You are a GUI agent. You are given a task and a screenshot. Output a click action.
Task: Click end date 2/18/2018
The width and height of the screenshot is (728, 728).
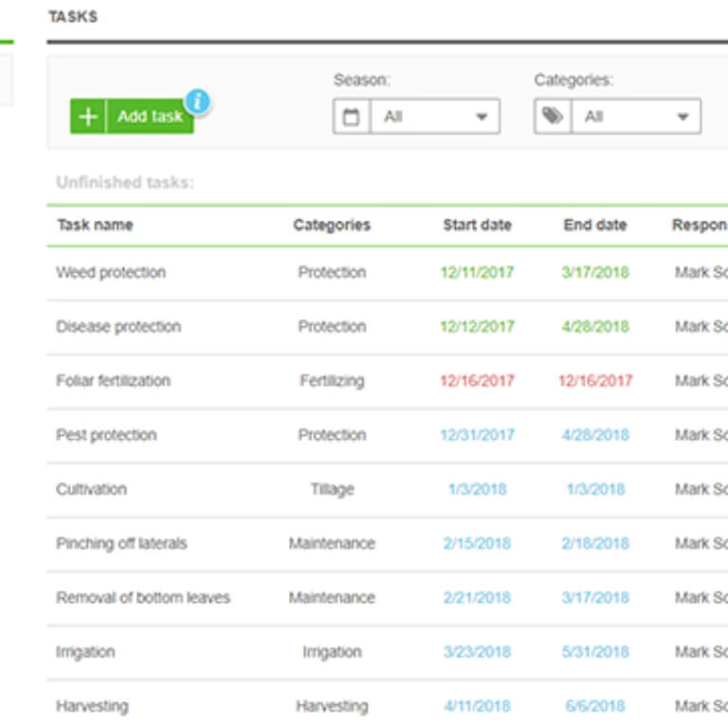click(x=595, y=544)
